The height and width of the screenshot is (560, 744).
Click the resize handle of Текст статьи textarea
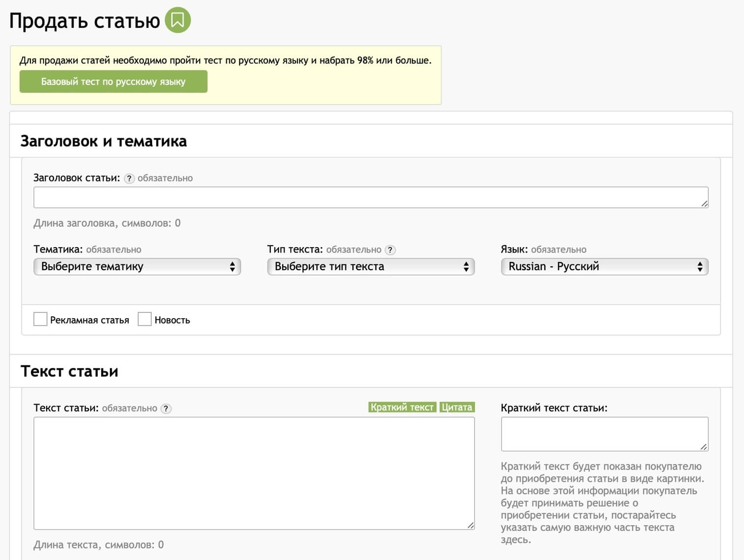click(x=471, y=526)
